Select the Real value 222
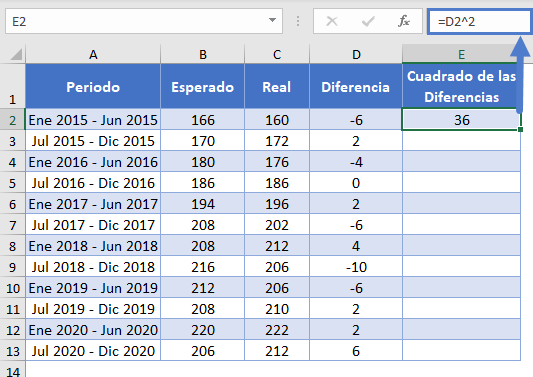Image resolution: width=533 pixels, height=377 pixels. pyautogui.click(x=277, y=330)
